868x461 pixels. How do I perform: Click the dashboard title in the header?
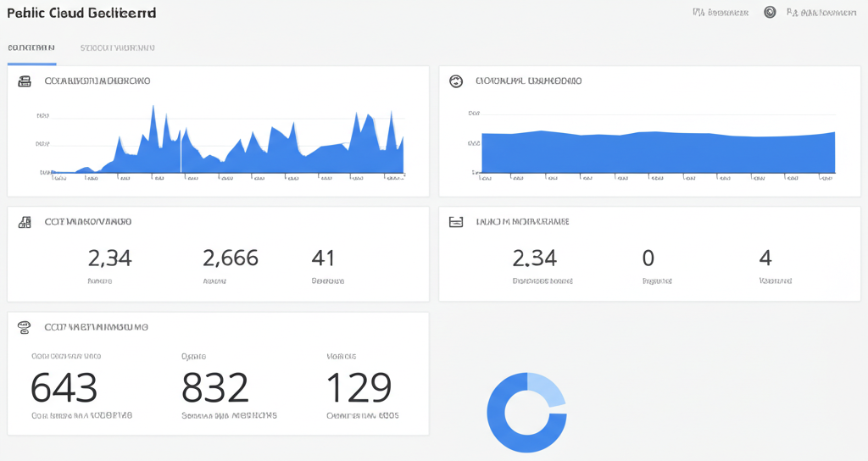81,13
